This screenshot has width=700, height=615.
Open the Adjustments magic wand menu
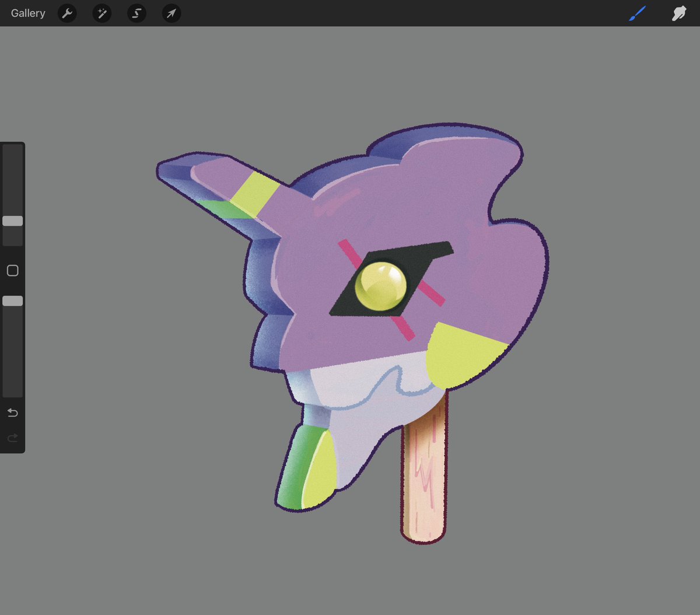point(102,13)
